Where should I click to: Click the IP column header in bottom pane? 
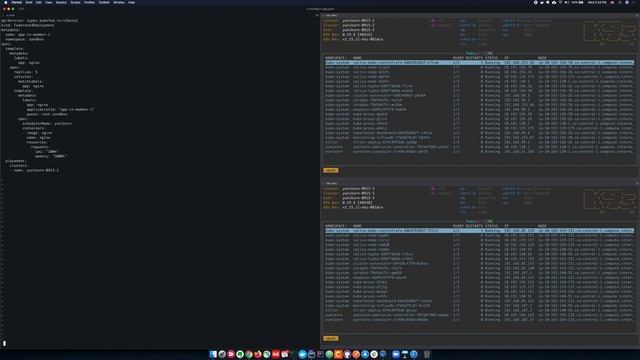tap(506, 226)
